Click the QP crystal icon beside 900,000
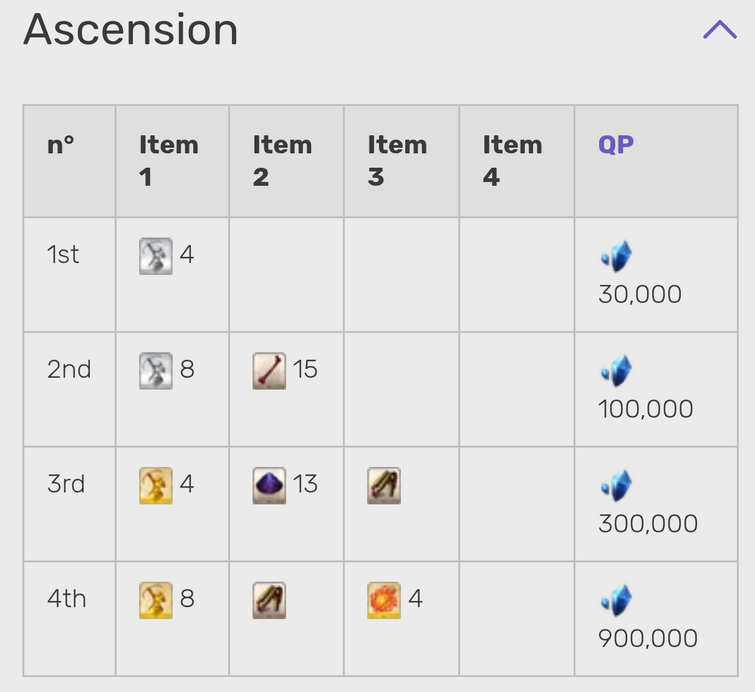Screen dimensions: 755x692 (616, 600)
